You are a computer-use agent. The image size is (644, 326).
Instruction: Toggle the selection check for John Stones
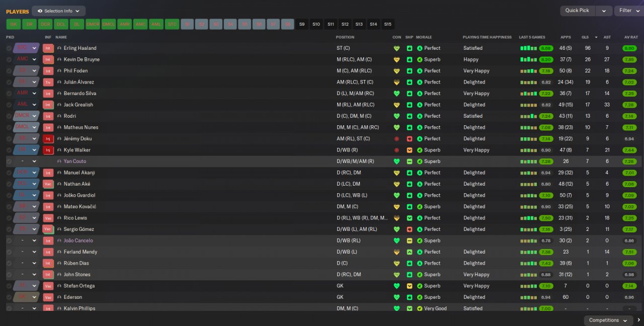pos(9,275)
